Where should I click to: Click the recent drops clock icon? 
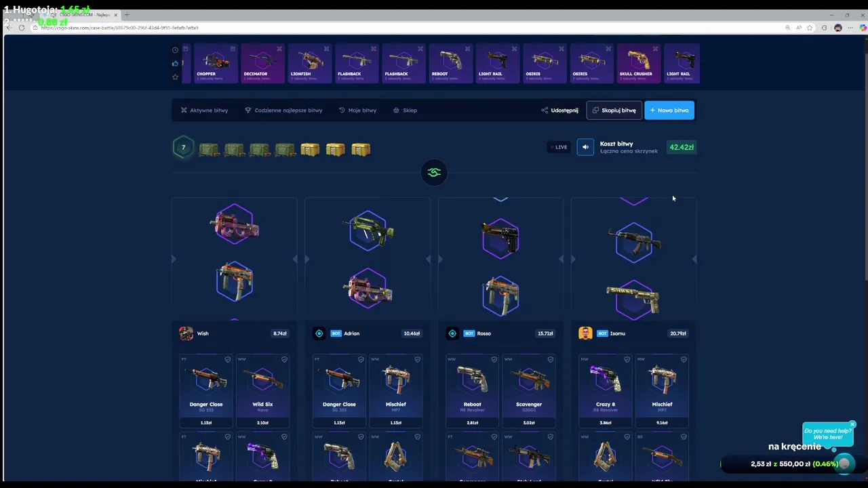click(175, 50)
